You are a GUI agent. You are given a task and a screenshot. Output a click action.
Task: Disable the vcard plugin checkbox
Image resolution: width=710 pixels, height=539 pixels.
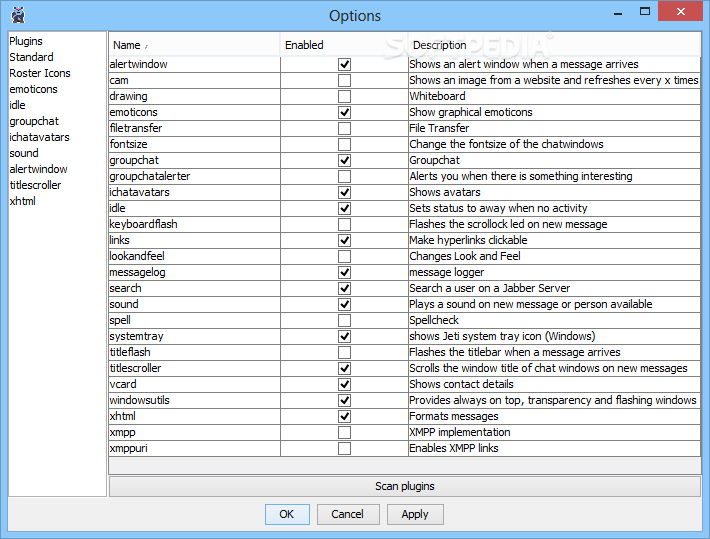coord(344,385)
